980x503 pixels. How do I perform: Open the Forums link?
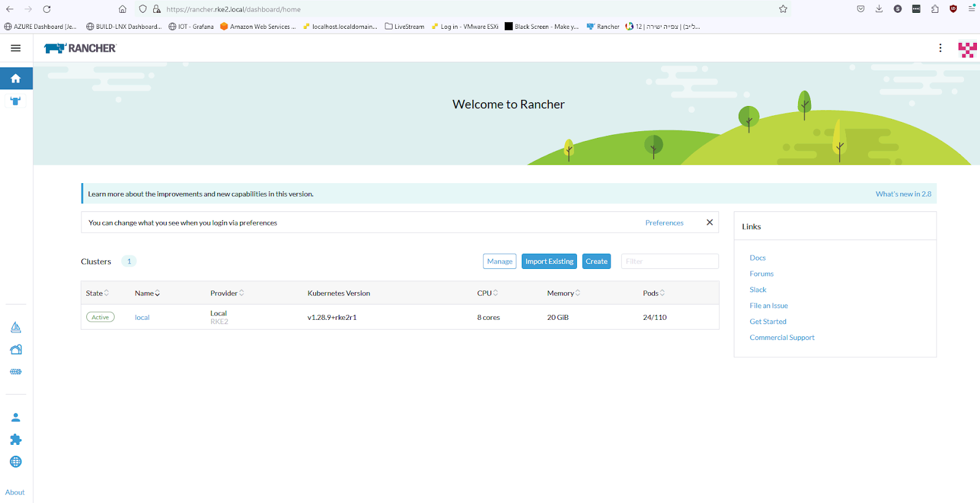pos(761,274)
